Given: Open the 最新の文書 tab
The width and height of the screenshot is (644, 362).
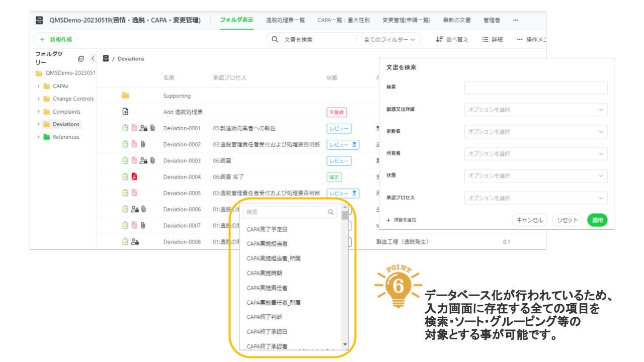Looking at the screenshot, I should pyautogui.click(x=456, y=20).
